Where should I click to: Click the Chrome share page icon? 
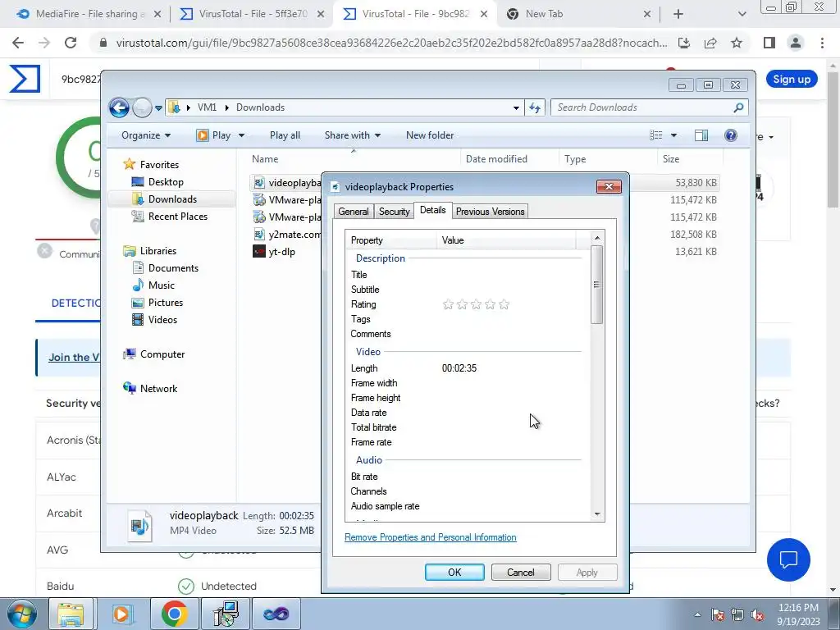pos(710,43)
